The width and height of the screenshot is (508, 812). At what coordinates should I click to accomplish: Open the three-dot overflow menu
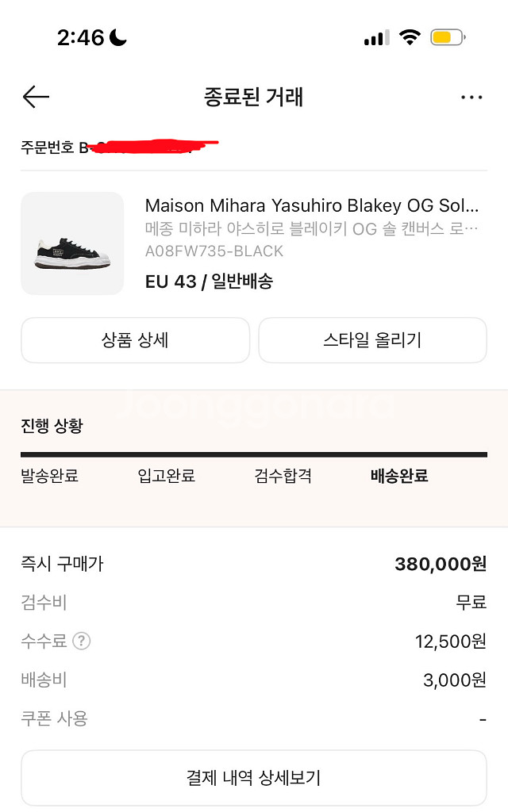coord(472,96)
